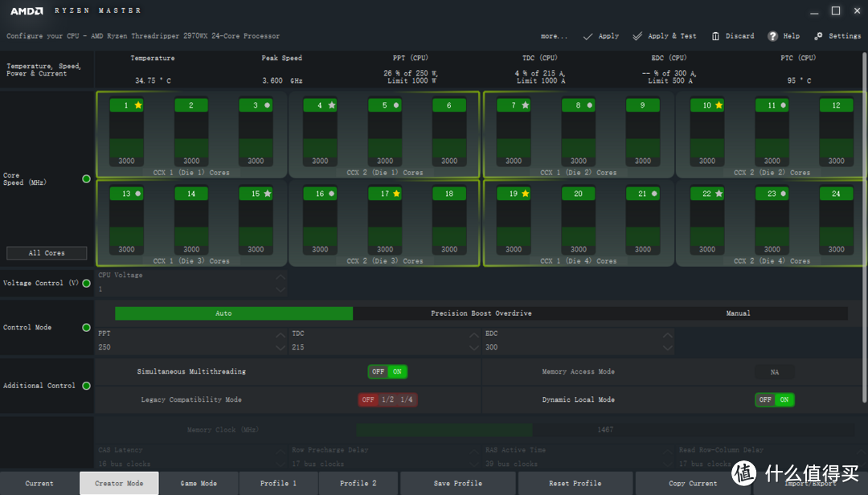Screen dimensions: 868x495
Task: Decrease PPT value with down arrow
Action: click(280, 348)
